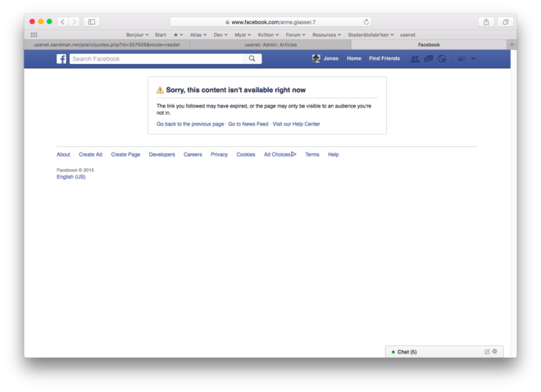Expand the Facebook account menu arrow
This screenshot has width=541, height=392.
pos(473,59)
